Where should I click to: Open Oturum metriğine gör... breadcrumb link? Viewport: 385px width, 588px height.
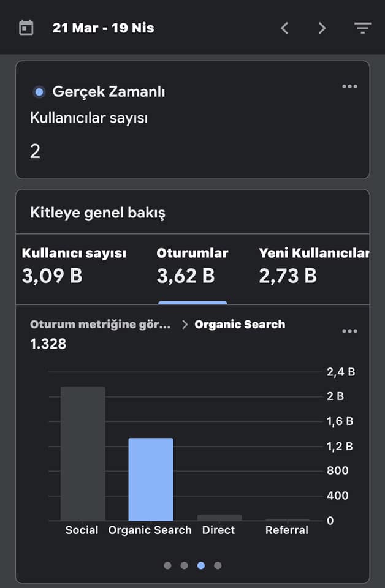click(x=100, y=325)
